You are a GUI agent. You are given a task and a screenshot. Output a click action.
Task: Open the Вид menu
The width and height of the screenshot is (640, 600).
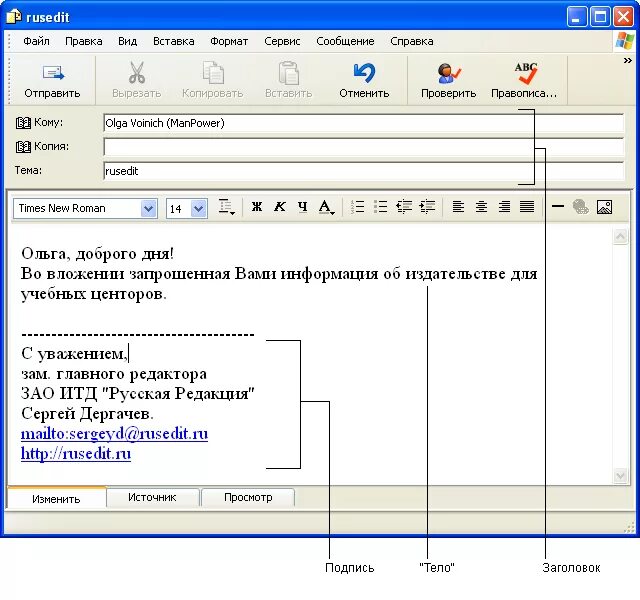(128, 41)
